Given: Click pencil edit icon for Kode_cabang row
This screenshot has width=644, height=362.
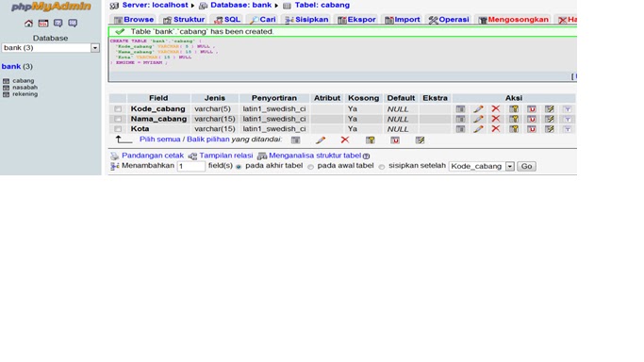Looking at the screenshot, I should (x=478, y=109).
